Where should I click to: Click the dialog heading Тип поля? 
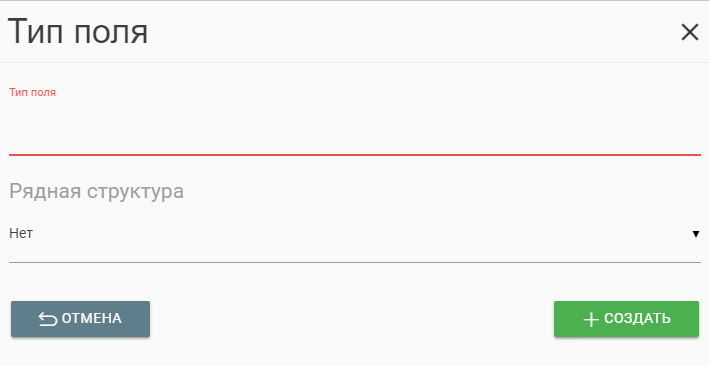point(78,32)
